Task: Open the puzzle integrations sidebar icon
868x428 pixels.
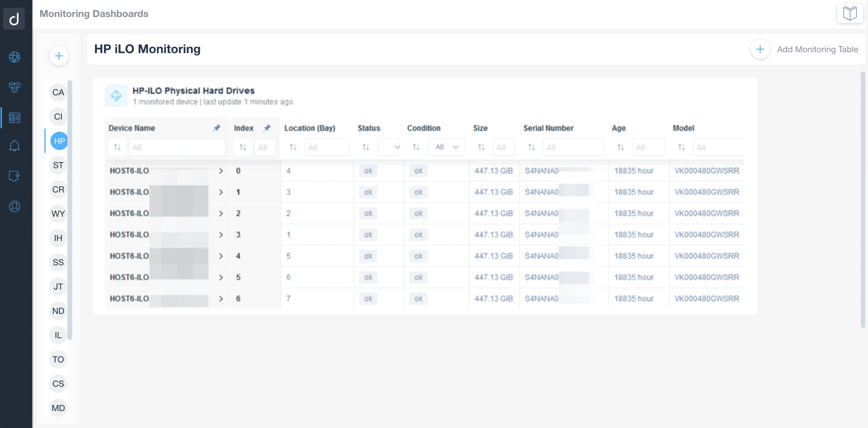Action: point(15,176)
